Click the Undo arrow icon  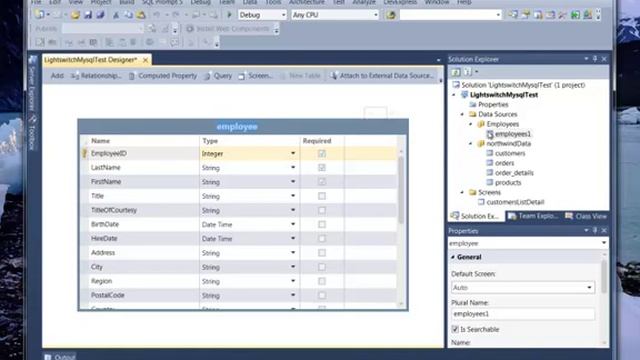click(156, 15)
